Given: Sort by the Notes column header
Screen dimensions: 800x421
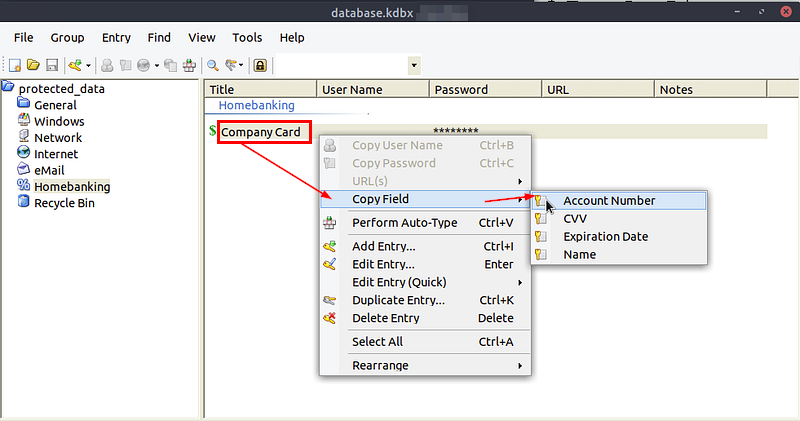Looking at the screenshot, I should [x=710, y=89].
